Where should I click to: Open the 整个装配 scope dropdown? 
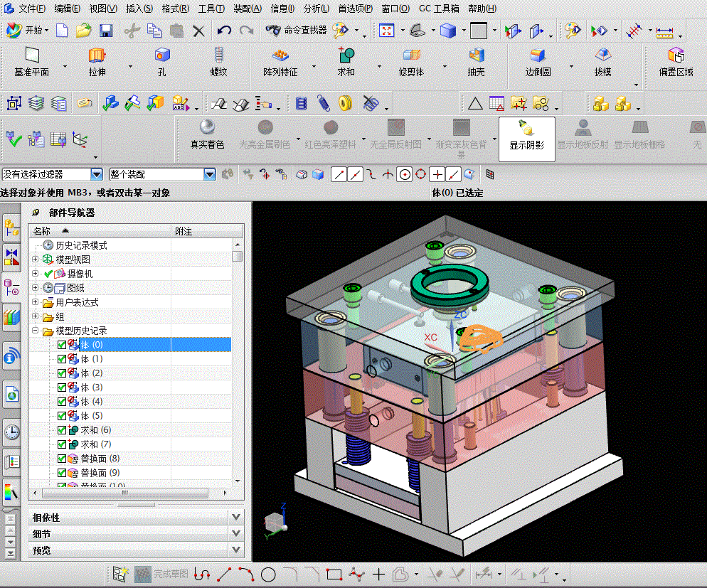coord(210,174)
